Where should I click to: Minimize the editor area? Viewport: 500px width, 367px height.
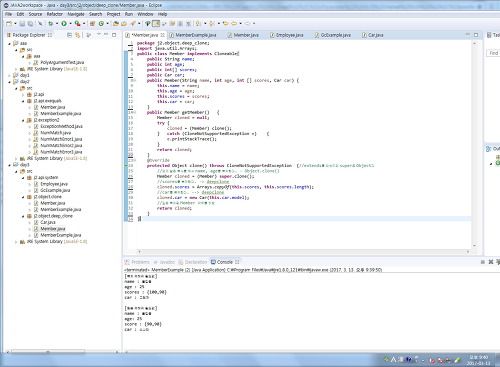pos(468,35)
